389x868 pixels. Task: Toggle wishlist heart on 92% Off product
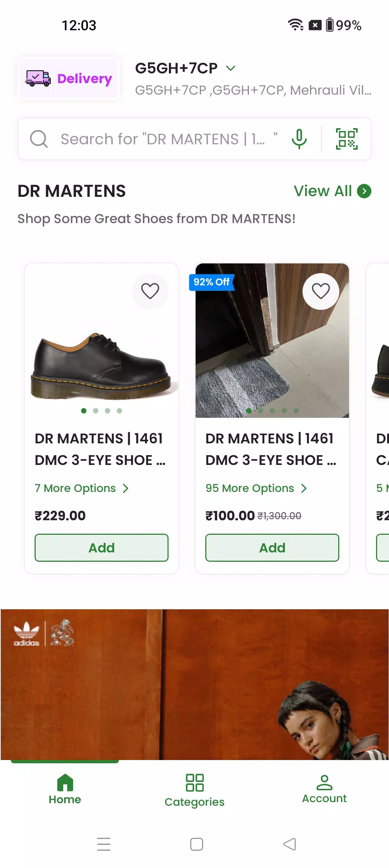coord(321,291)
